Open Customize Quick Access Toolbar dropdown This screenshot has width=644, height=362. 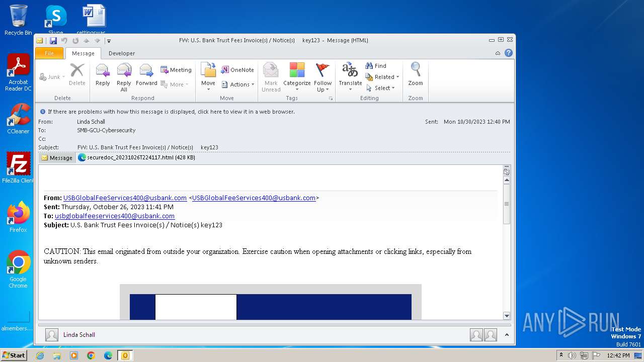[x=109, y=41]
